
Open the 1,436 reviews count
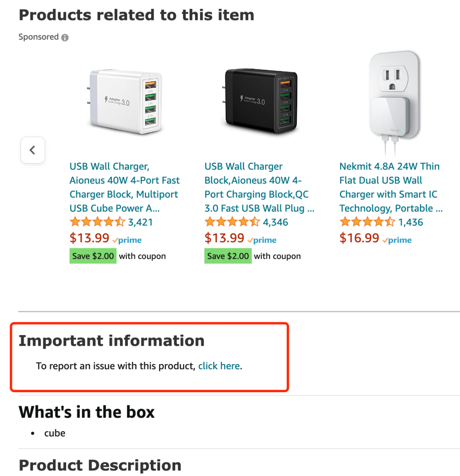[x=411, y=222]
